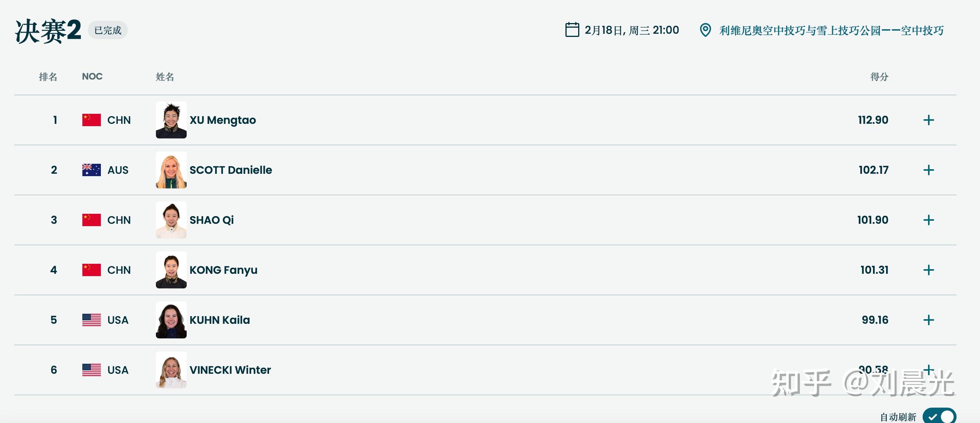The image size is (980, 423).
Task: Expand XU Mengtao's score details
Action: 928,120
